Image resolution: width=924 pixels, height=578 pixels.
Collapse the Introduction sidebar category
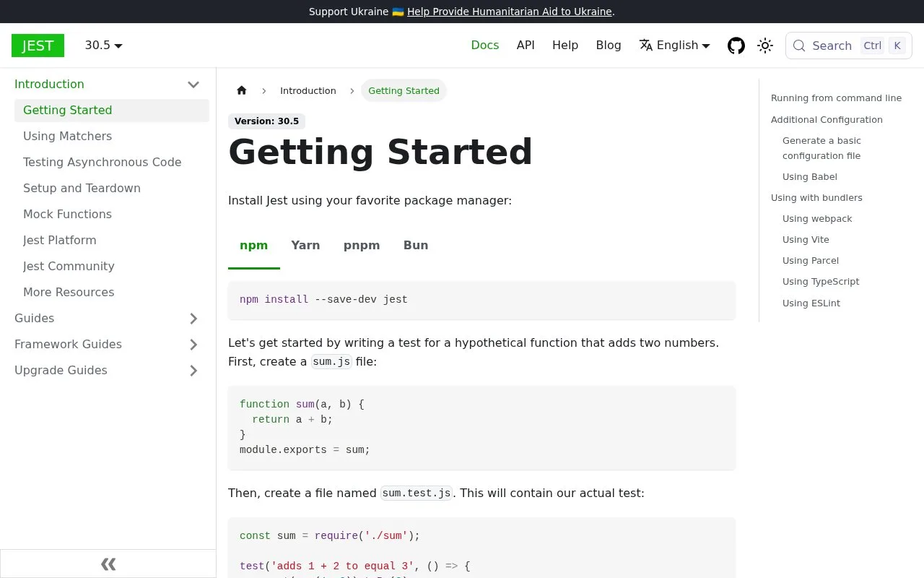click(x=193, y=85)
